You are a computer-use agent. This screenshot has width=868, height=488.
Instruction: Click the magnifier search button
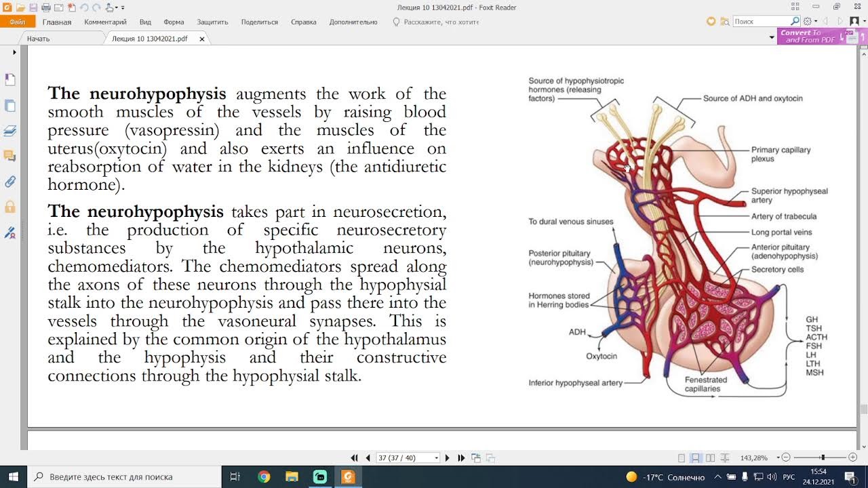click(x=795, y=22)
